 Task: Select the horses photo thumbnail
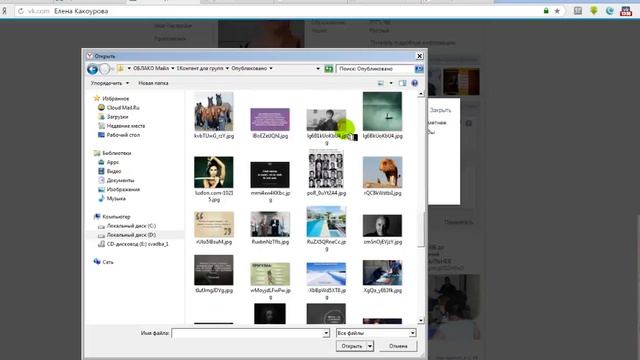(x=214, y=111)
